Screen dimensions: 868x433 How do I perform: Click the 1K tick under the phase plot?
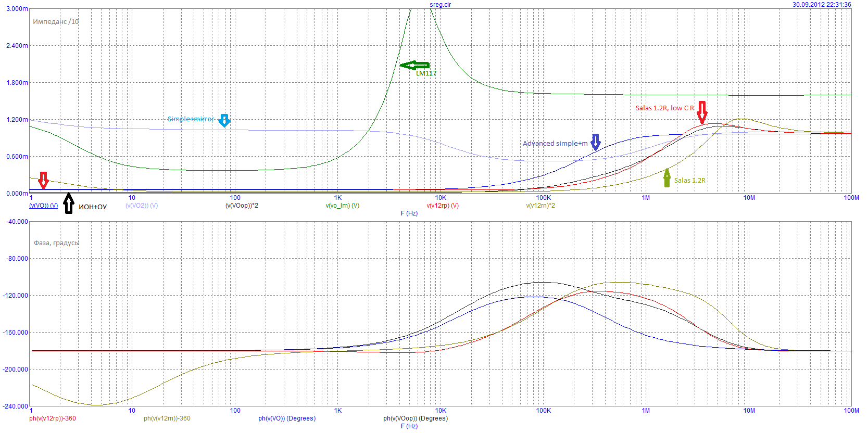point(338,411)
